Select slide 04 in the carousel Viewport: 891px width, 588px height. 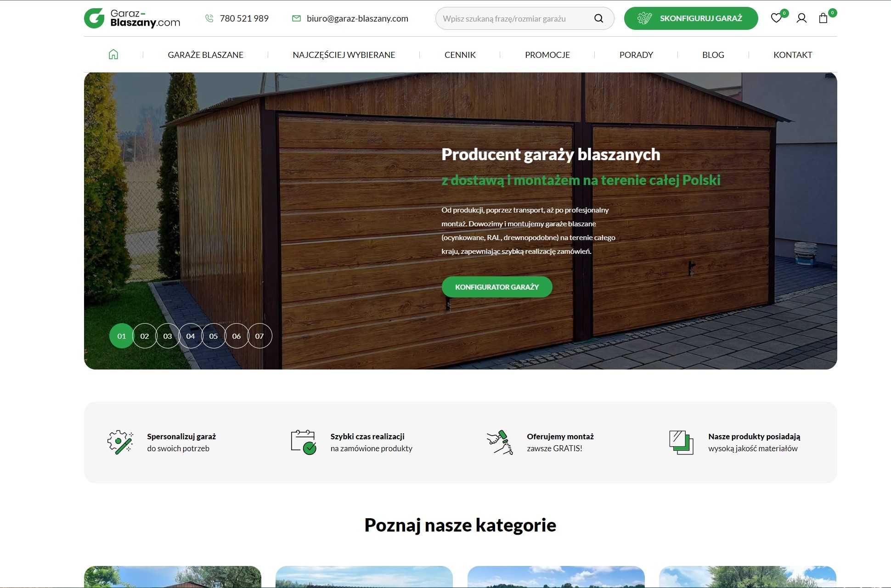tap(191, 336)
